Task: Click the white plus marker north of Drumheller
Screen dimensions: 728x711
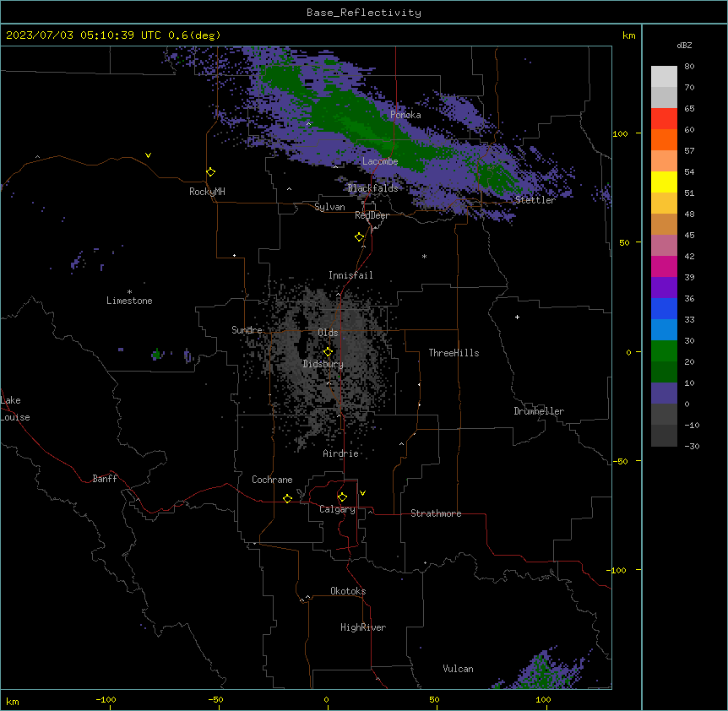Action: (x=517, y=317)
